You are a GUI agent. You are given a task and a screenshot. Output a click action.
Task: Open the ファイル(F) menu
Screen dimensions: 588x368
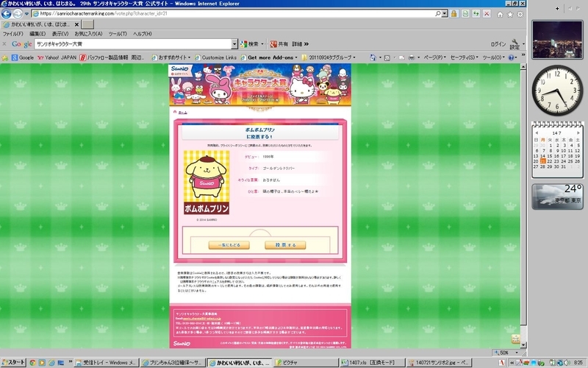pos(12,34)
